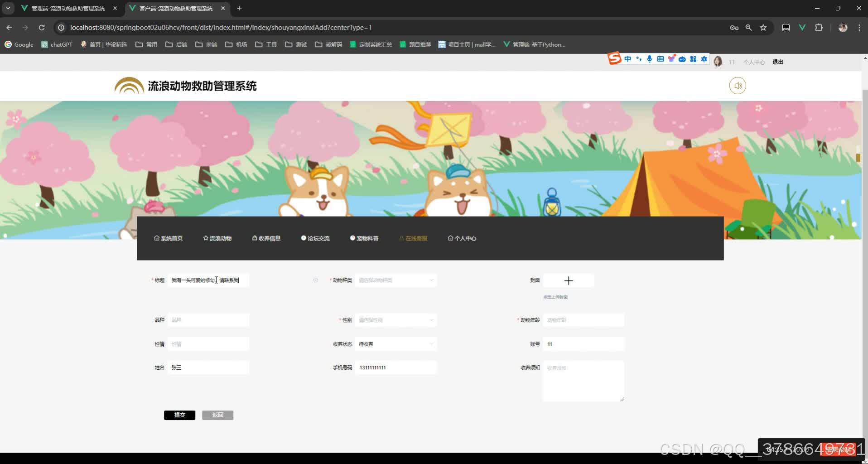The width and height of the screenshot is (868, 464).
Task: Switch Sogou Chinese/English mode (中)
Action: pyautogui.click(x=627, y=59)
